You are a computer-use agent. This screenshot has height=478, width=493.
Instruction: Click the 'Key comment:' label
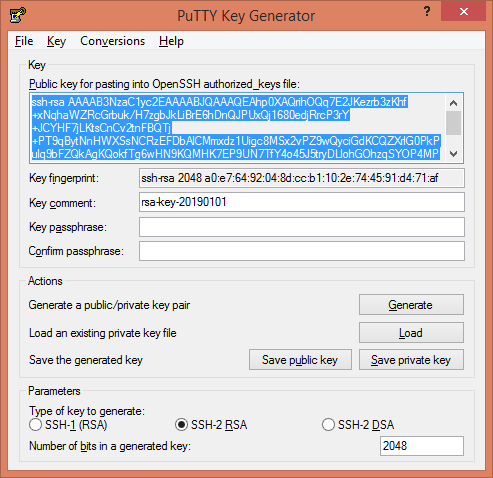pyautogui.click(x=62, y=203)
